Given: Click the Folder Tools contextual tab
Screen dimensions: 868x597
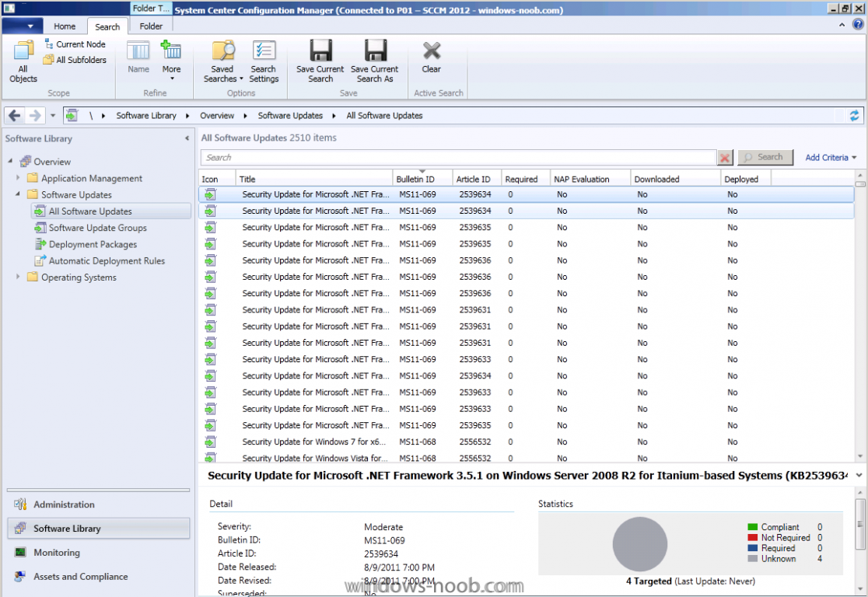Looking at the screenshot, I should coord(151,9).
